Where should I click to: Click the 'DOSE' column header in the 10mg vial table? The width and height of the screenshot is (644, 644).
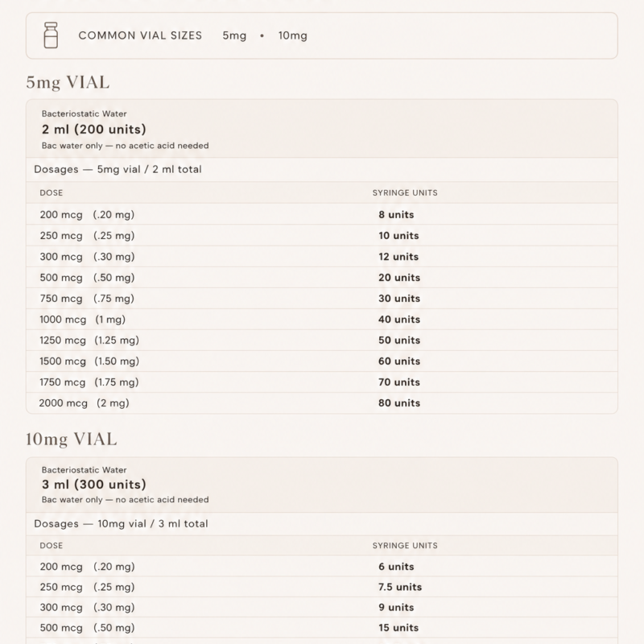tap(52, 546)
